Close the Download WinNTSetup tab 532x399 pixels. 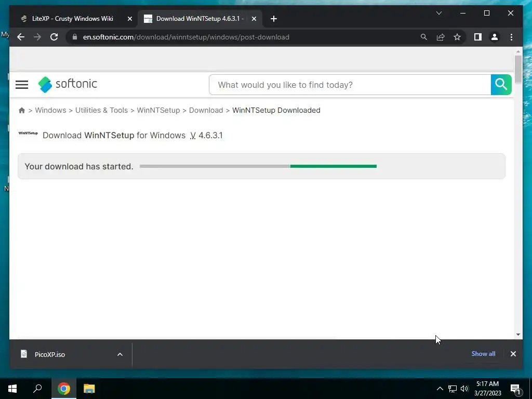click(x=254, y=19)
